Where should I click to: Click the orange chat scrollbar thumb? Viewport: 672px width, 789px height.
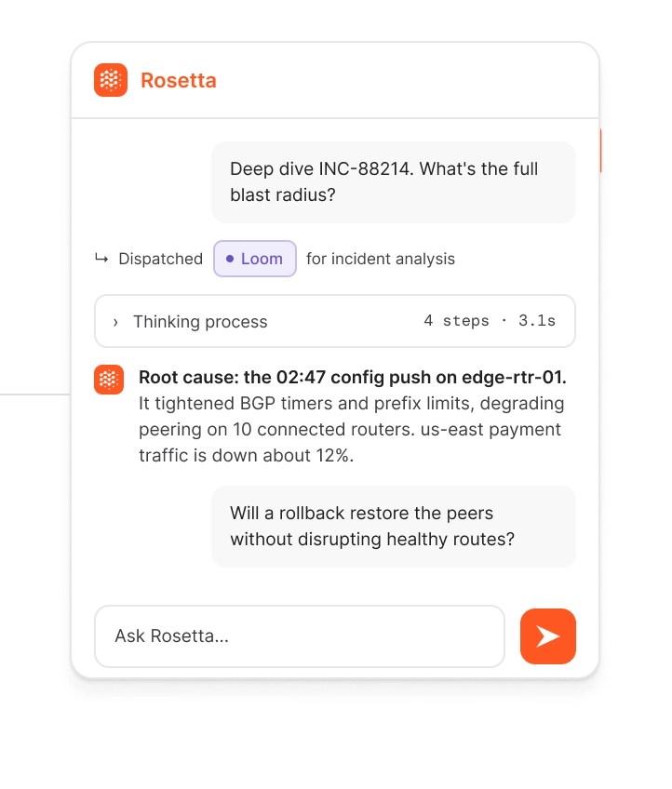pyautogui.click(x=600, y=151)
